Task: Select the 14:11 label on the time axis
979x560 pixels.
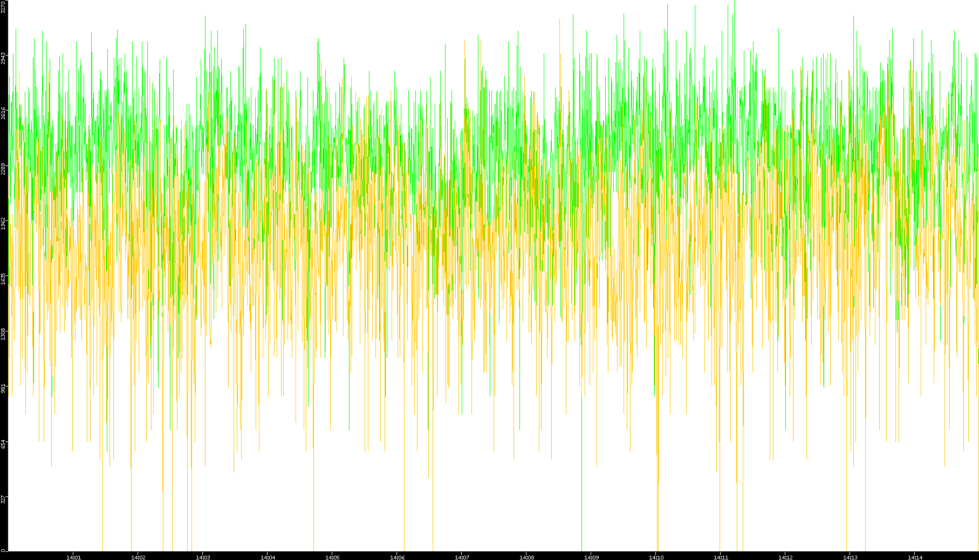Action: [721, 557]
